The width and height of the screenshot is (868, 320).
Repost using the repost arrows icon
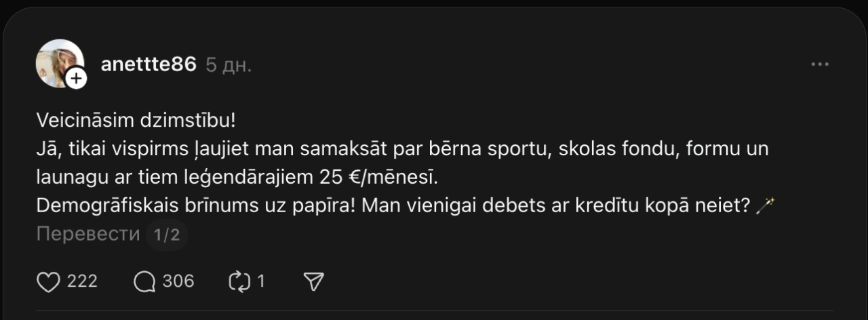(x=240, y=281)
